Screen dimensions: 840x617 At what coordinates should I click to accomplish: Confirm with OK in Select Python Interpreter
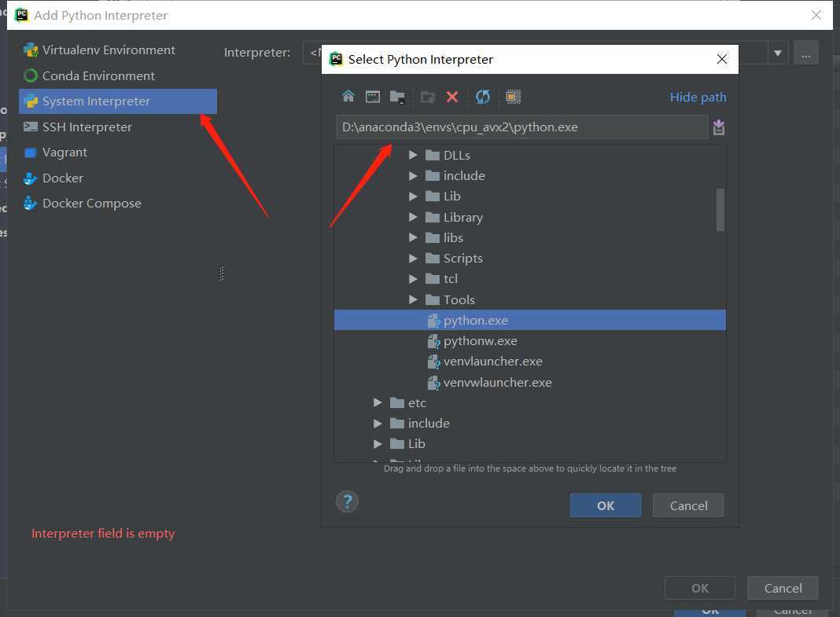(x=606, y=505)
